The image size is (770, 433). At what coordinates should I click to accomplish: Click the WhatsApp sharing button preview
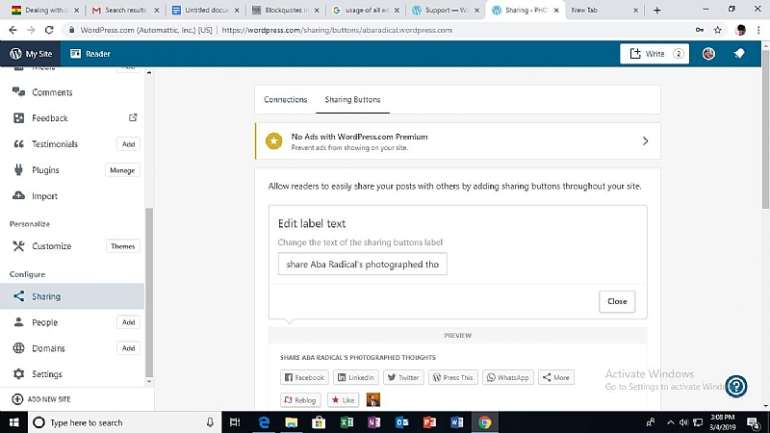508,378
